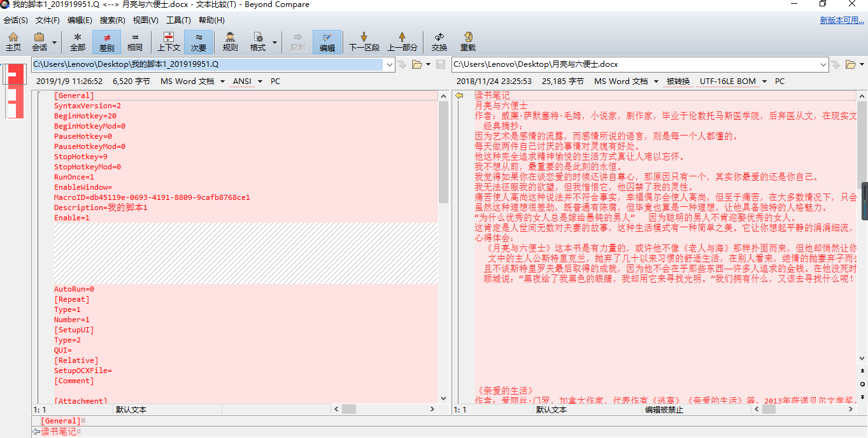868x438 pixels.
Task: Open the 会话 sessions toolbar button
Action: click(39, 41)
